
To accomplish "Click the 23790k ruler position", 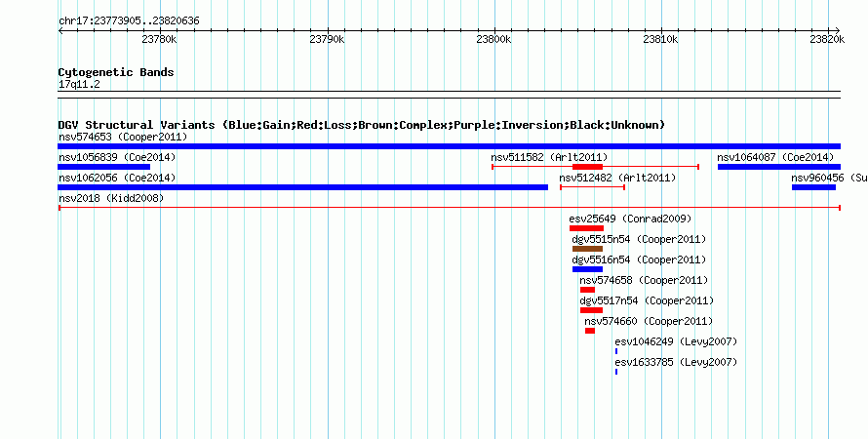I will (327, 39).
